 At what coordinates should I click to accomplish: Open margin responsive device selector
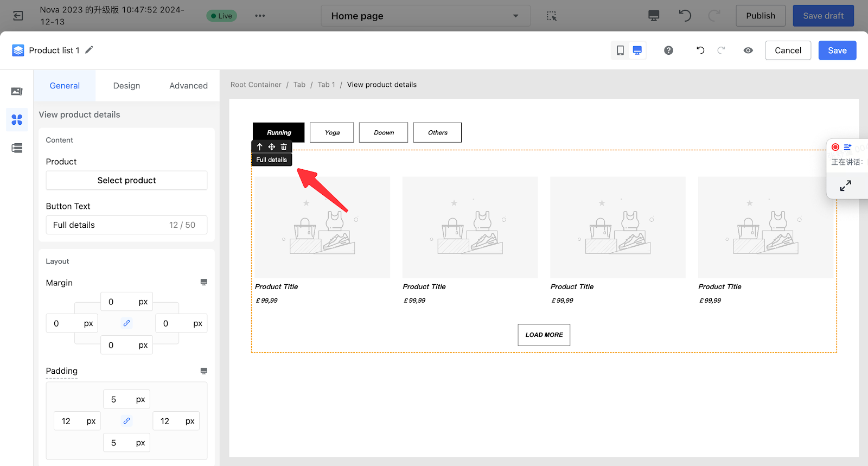pyautogui.click(x=203, y=282)
